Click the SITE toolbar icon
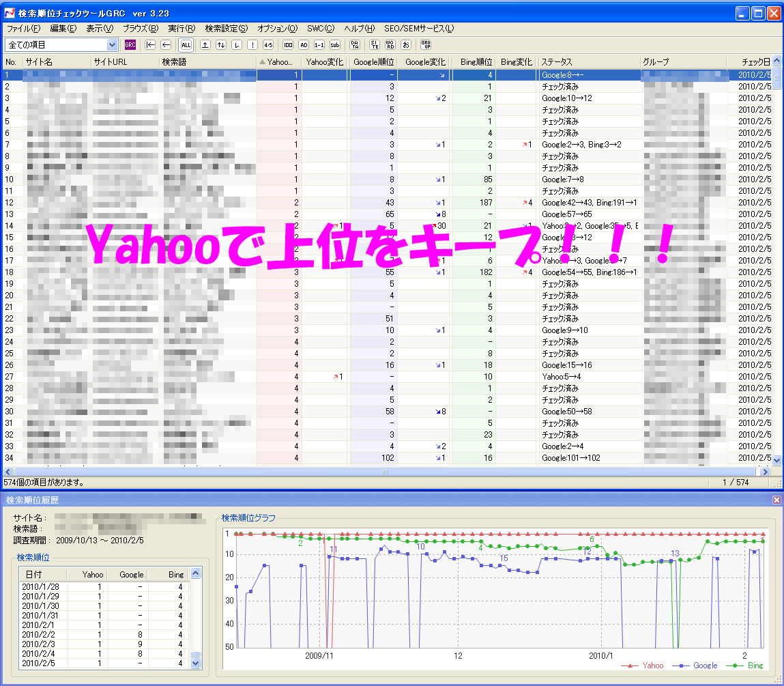Screen dimensions: 784x686 (375, 45)
